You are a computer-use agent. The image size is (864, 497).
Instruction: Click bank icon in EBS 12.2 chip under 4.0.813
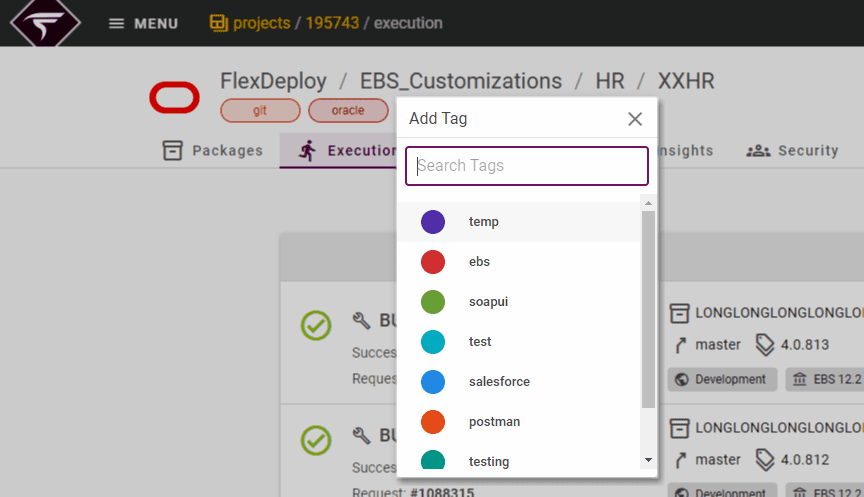pos(800,380)
